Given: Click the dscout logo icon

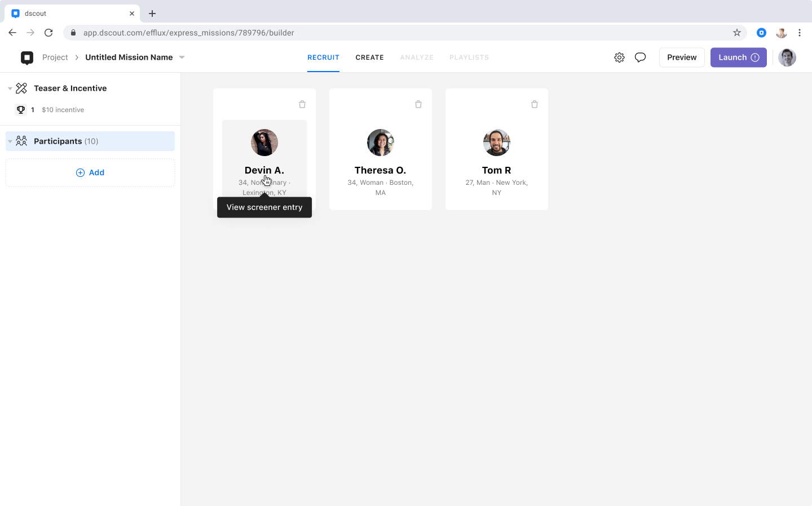Looking at the screenshot, I should 27,57.
